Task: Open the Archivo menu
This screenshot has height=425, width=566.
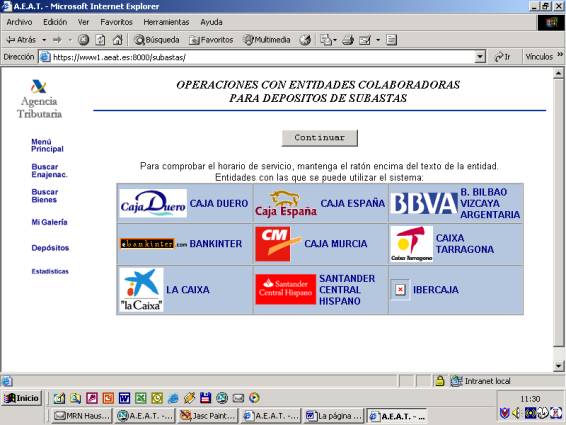Action: coord(19,22)
